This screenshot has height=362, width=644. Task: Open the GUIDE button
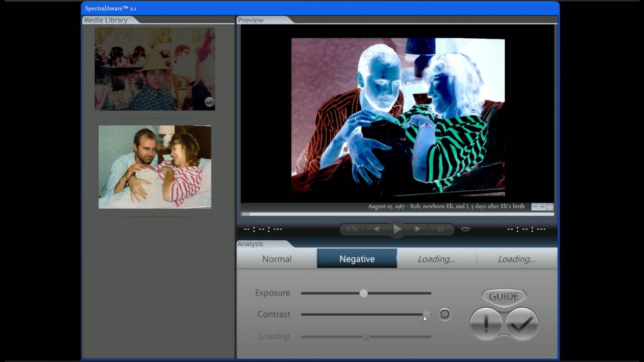(504, 297)
